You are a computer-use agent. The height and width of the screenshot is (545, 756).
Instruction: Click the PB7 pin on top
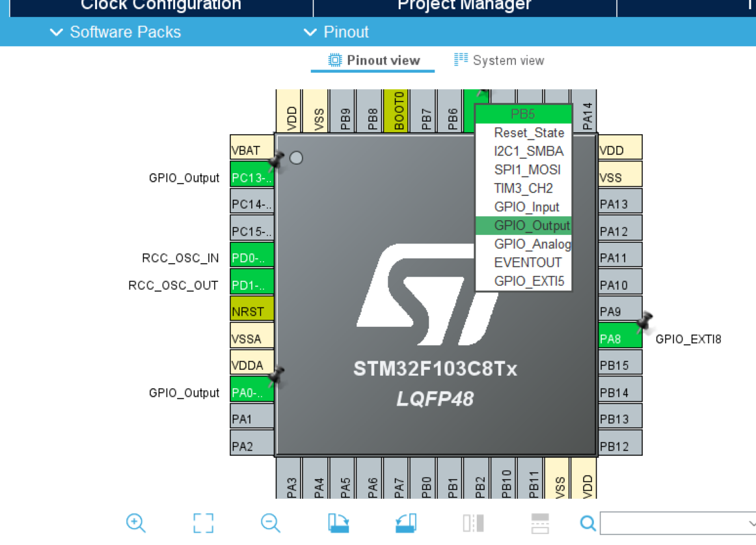423,111
